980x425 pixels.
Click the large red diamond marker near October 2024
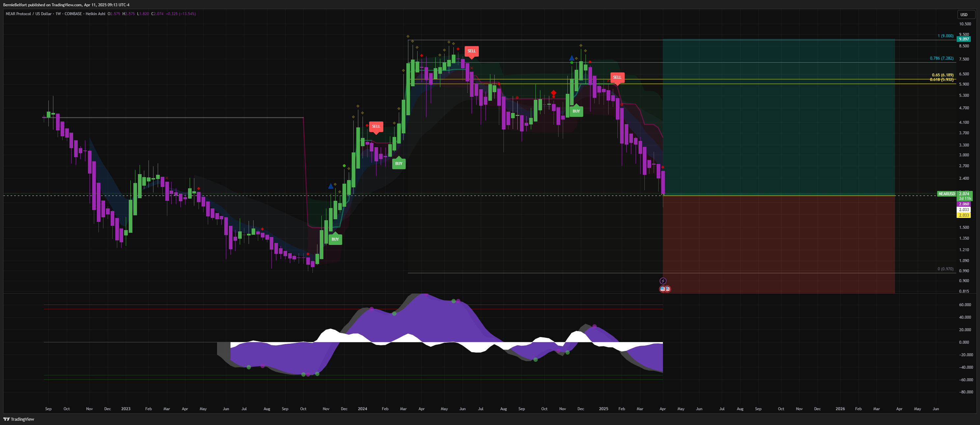click(x=554, y=93)
